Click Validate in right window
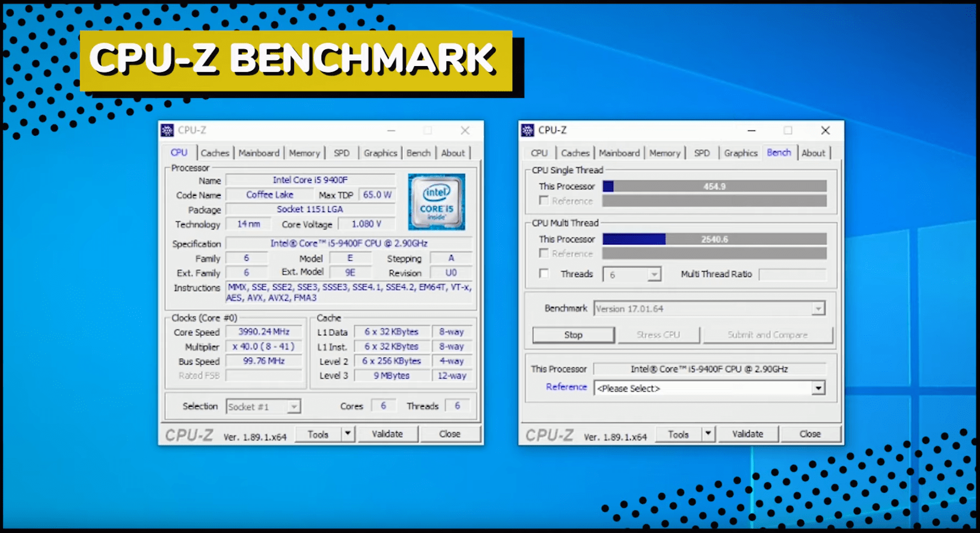This screenshot has width=980, height=533. coord(747,434)
